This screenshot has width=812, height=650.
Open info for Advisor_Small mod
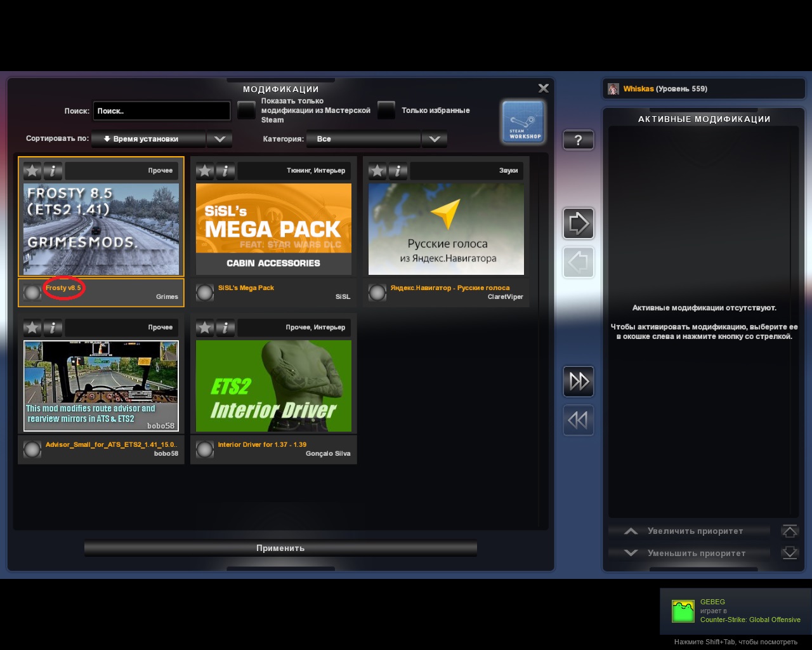point(53,328)
